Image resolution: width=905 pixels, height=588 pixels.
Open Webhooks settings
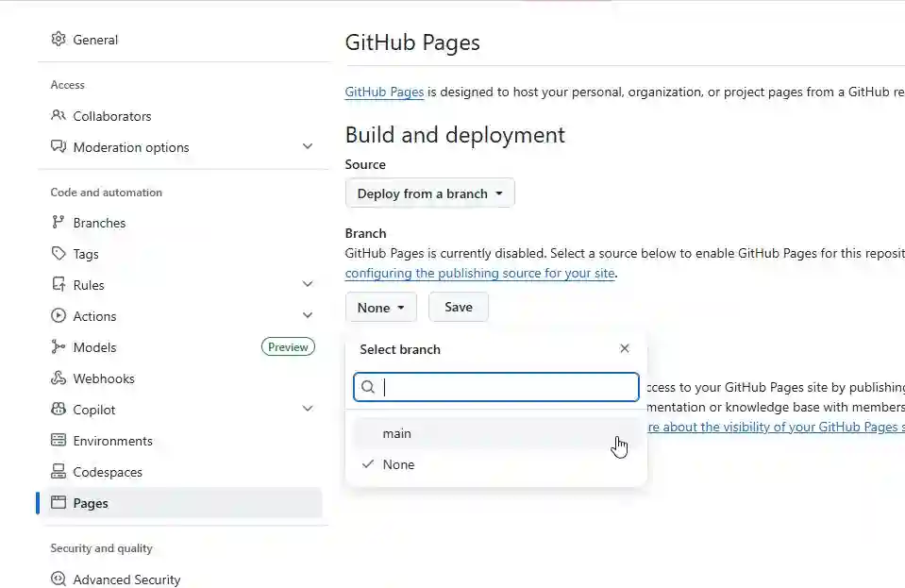click(x=104, y=378)
